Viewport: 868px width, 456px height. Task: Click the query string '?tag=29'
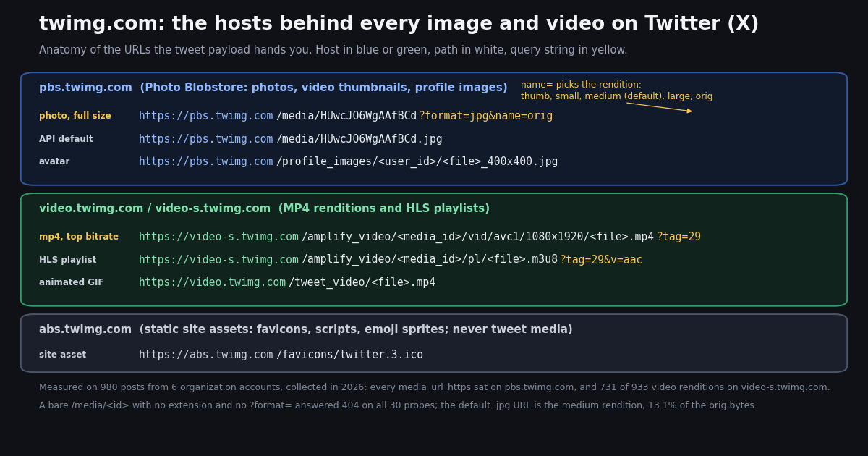678,237
